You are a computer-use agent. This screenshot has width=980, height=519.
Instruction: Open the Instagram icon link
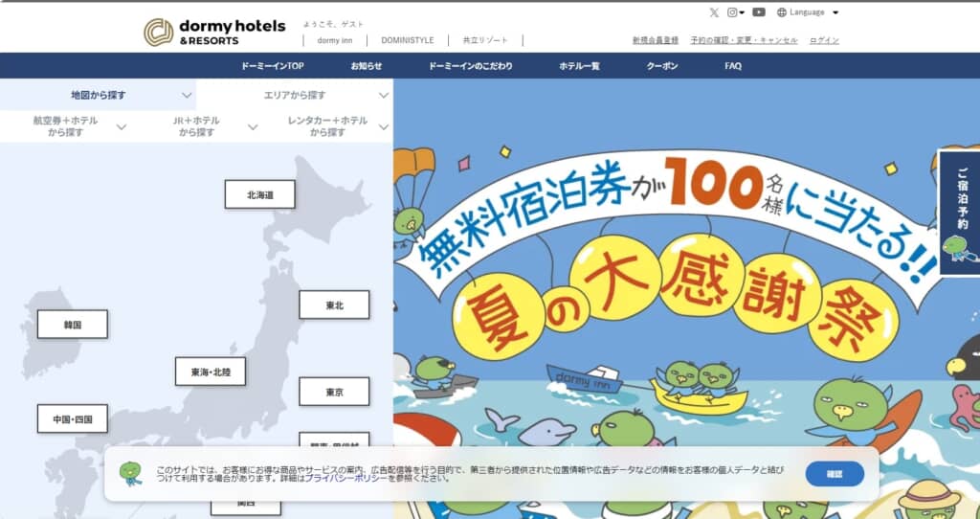(x=732, y=12)
